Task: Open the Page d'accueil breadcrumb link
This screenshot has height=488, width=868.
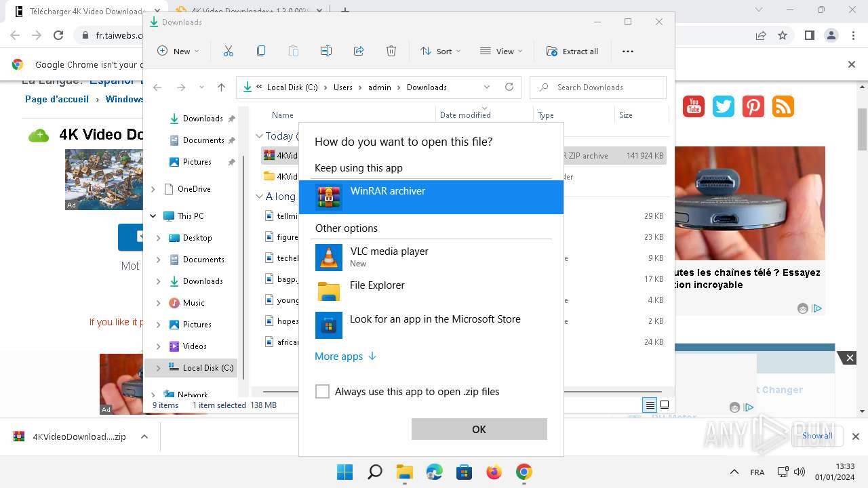Action: pyautogui.click(x=57, y=99)
